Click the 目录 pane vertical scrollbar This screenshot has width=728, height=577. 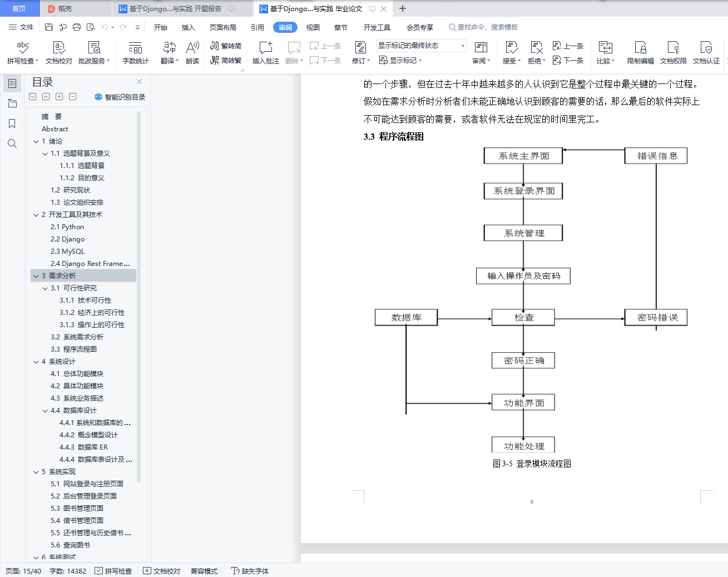point(138,297)
